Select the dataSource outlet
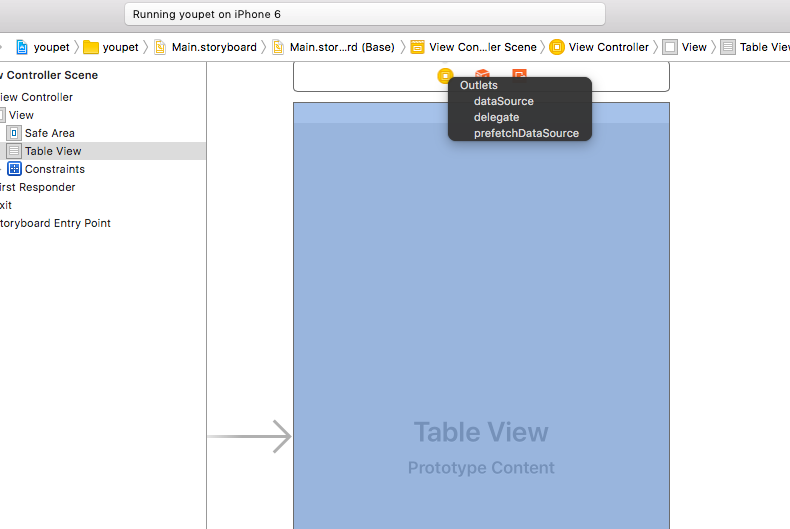Image resolution: width=790 pixels, height=529 pixels. 503,101
